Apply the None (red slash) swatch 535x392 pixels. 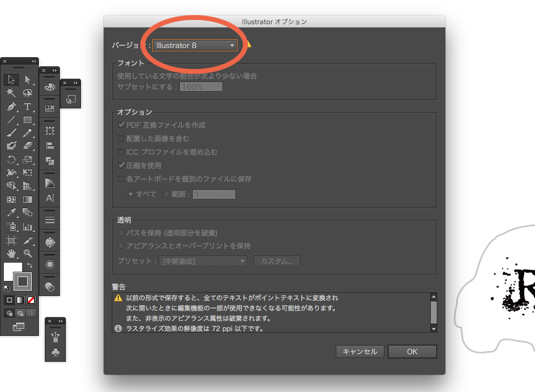31,300
